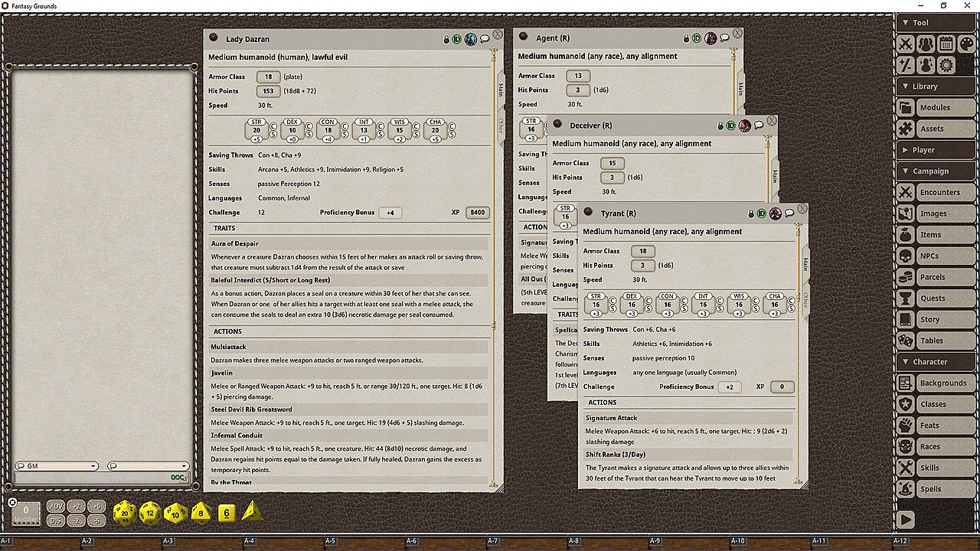Click the yellow d20 die
Image resolution: width=980 pixels, height=551 pixels.
click(124, 512)
